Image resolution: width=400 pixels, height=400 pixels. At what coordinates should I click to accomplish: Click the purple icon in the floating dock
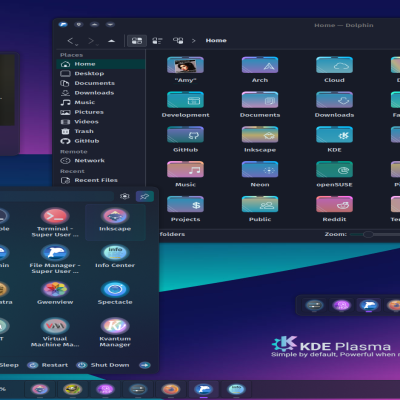(x=341, y=305)
